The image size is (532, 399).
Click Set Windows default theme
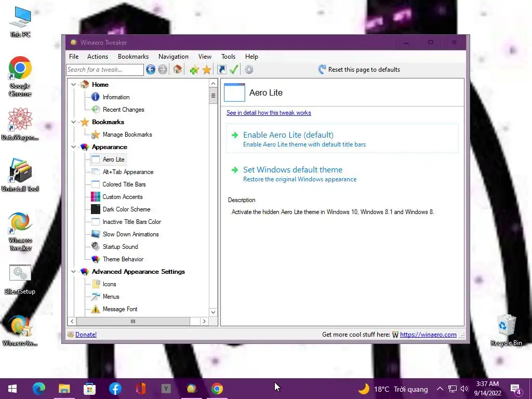coord(342,174)
